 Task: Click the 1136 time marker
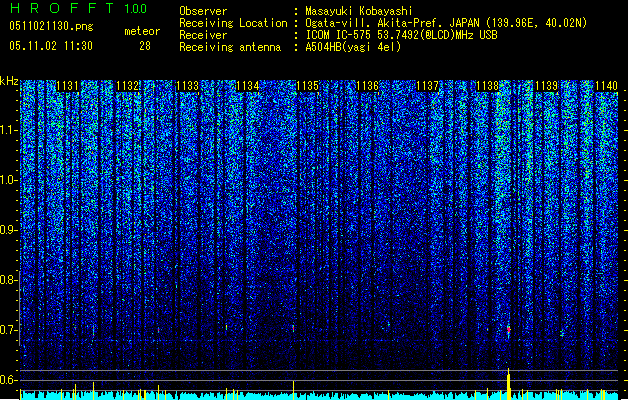[367, 86]
